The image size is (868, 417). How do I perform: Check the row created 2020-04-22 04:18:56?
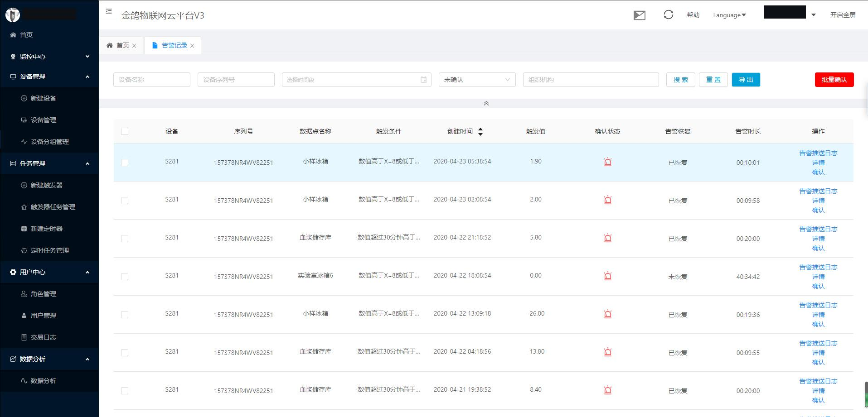click(125, 353)
